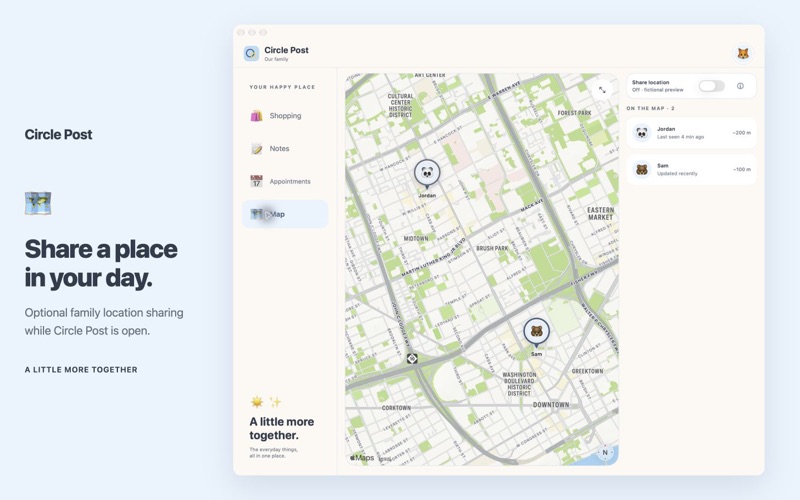
Task: Click the 'MIDTOWN' label on map
Action: pyautogui.click(x=416, y=238)
